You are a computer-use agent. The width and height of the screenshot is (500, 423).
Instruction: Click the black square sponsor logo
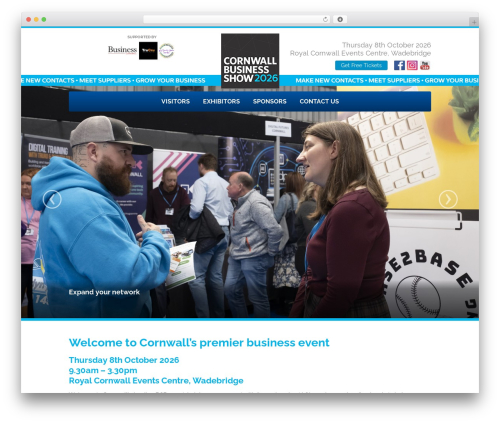click(x=148, y=51)
